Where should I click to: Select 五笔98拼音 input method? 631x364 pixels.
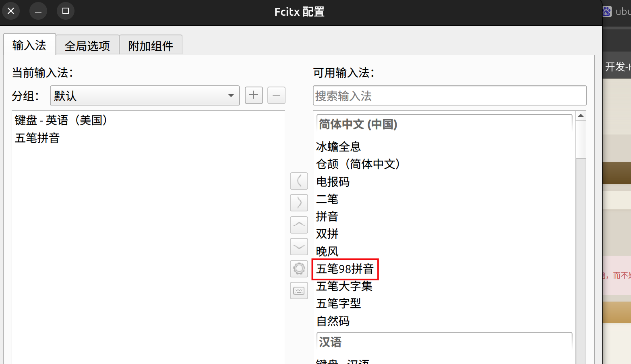coord(444,269)
